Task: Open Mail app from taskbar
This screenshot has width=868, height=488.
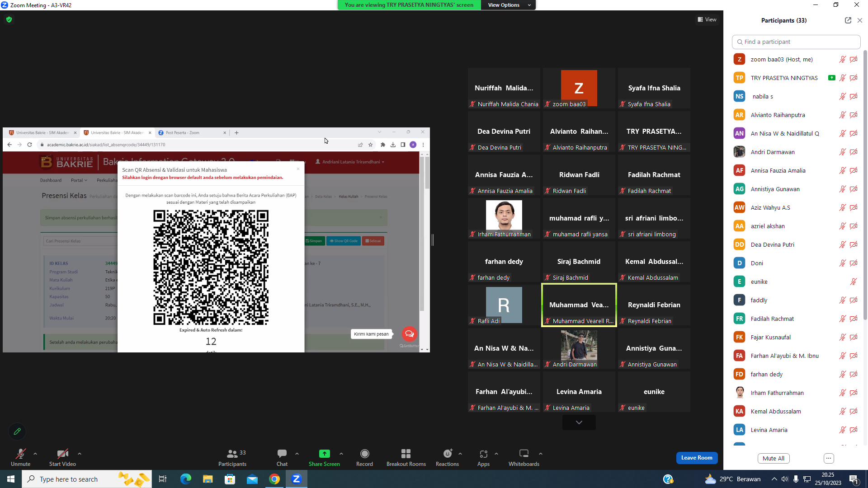Action: (x=252, y=479)
